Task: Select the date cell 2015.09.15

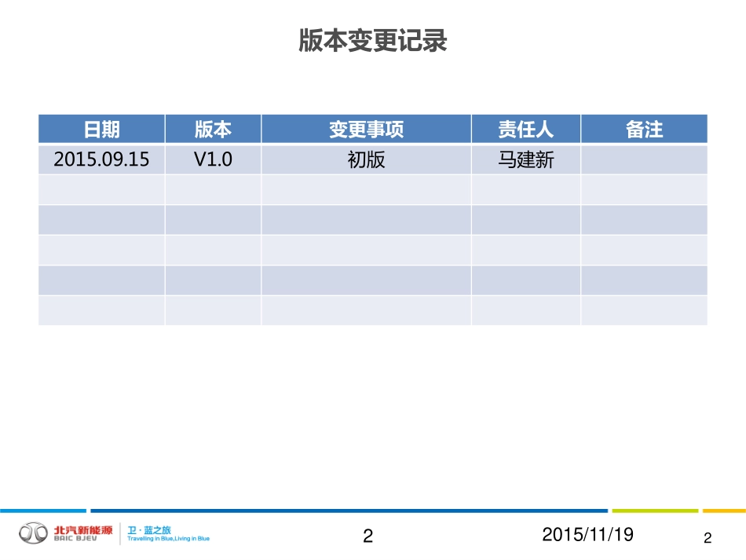Action: pos(101,159)
